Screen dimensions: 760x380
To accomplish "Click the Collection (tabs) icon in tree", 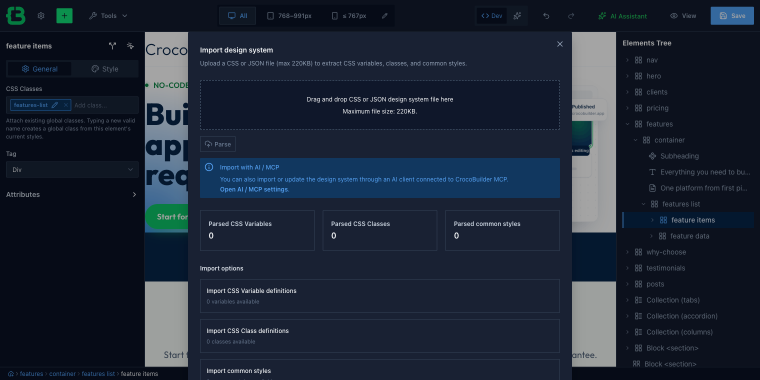I will [x=638, y=300].
